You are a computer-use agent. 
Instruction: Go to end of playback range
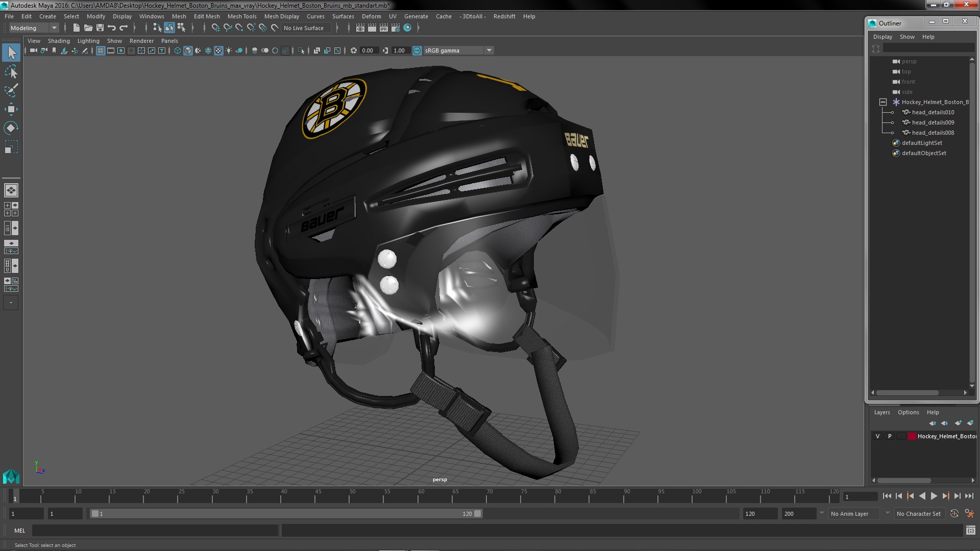click(x=969, y=496)
